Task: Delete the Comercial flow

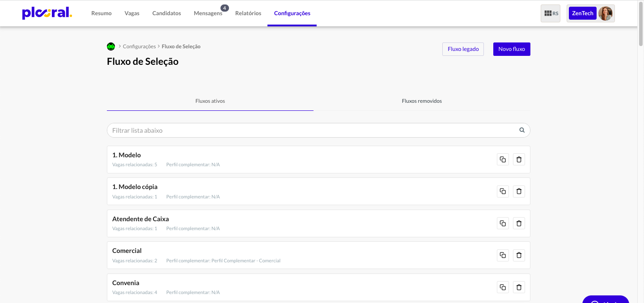Action: (x=519, y=255)
